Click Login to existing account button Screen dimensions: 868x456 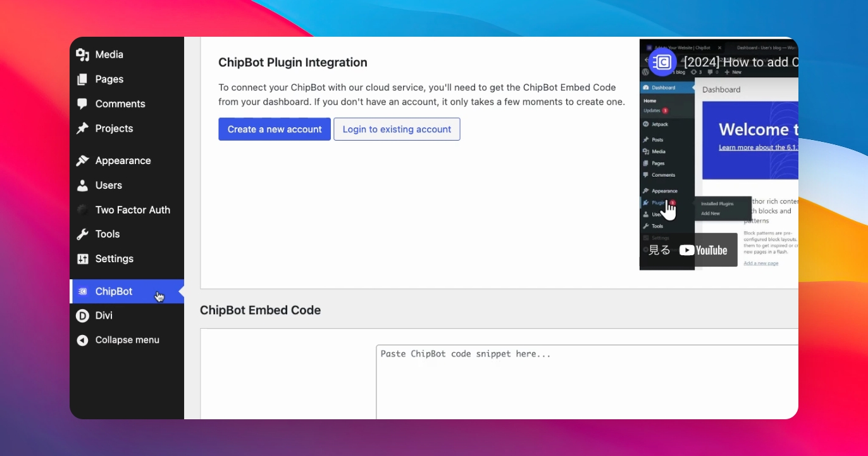tap(397, 129)
